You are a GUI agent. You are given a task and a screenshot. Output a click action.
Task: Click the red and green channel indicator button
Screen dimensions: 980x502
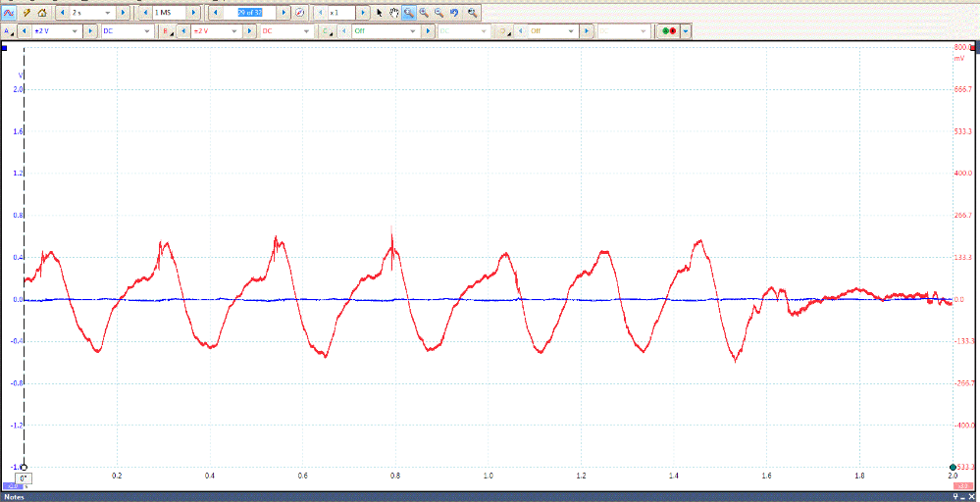click(669, 31)
